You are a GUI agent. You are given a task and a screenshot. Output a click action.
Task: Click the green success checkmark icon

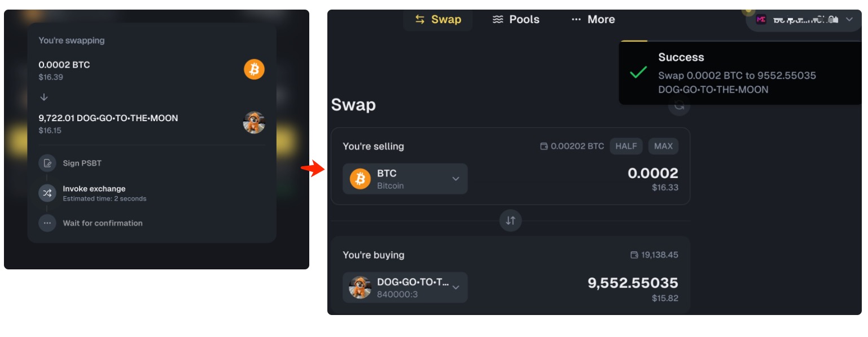(x=638, y=73)
